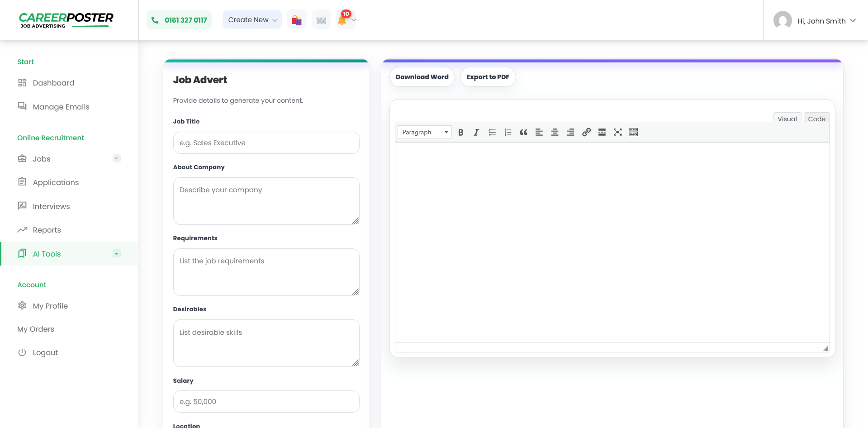This screenshot has width=868, height=428.
Task: Toggle bold formatting in editor toolbar
Action: 460,132
